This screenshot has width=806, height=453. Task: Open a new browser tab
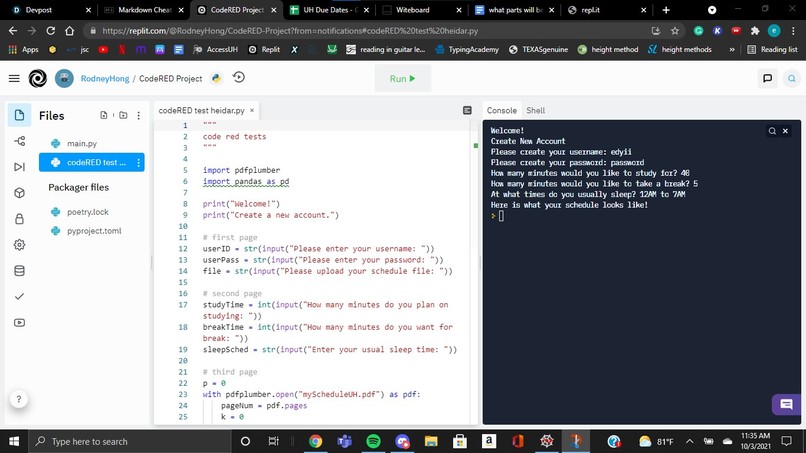click(666, 10)
